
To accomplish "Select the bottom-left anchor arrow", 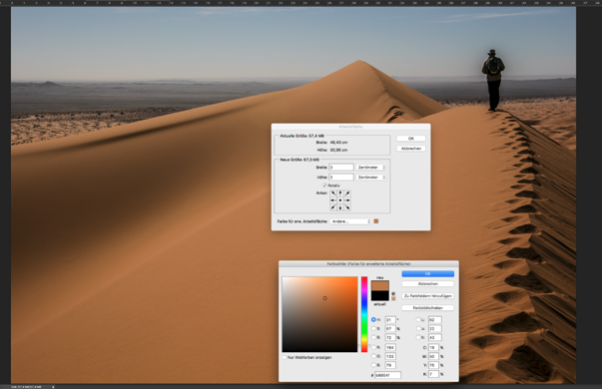I will coord(333,207).
